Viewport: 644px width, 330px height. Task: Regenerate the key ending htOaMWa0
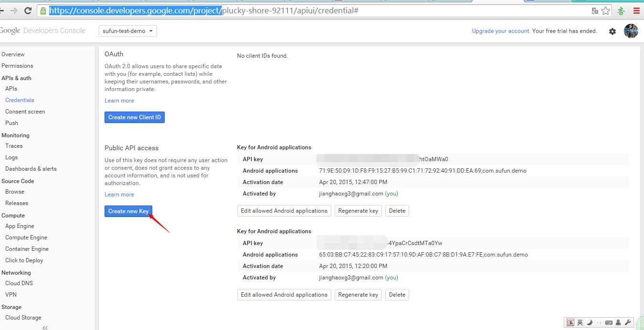358,211
